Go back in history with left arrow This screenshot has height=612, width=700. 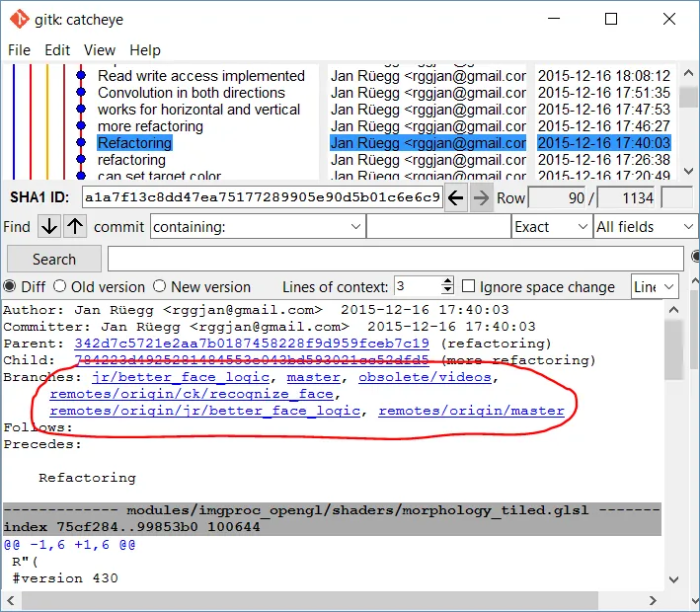[x=455, y=197]
